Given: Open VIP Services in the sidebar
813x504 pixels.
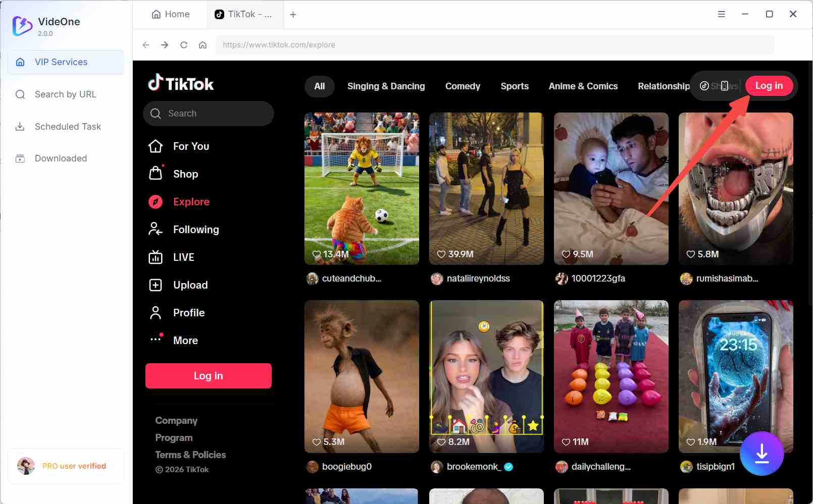Looking at the screenshot, I should pyautogui.click(x=61, y=62).
